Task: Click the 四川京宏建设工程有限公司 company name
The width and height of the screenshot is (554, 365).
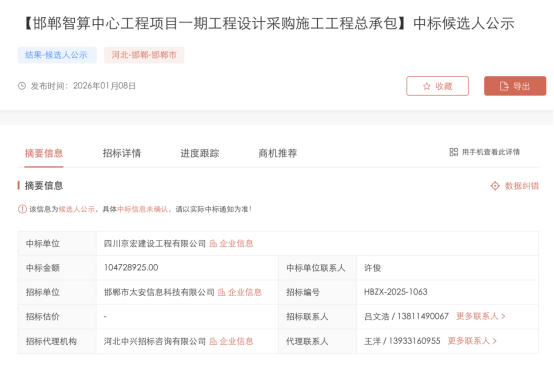Action: pos(155,243)
